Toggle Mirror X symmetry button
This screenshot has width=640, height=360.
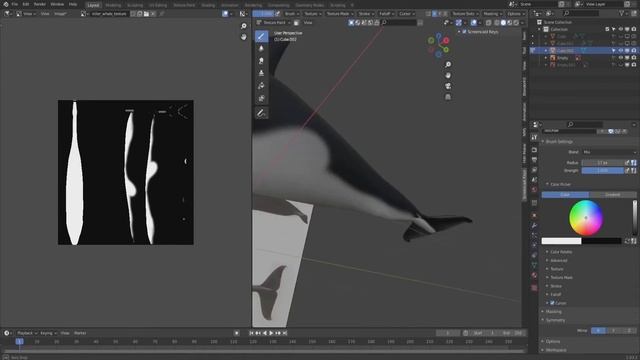click(598, 330)
